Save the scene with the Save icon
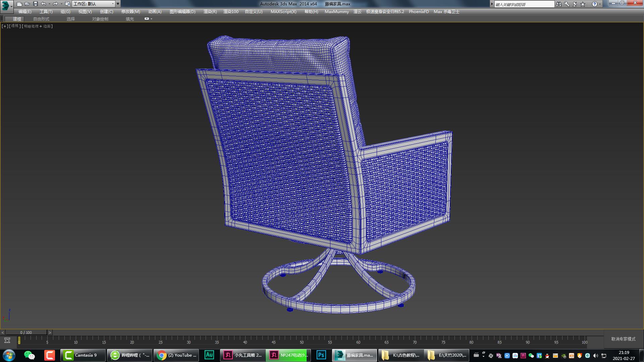This screenshot has width=644, height=362. tap(36, 4)
